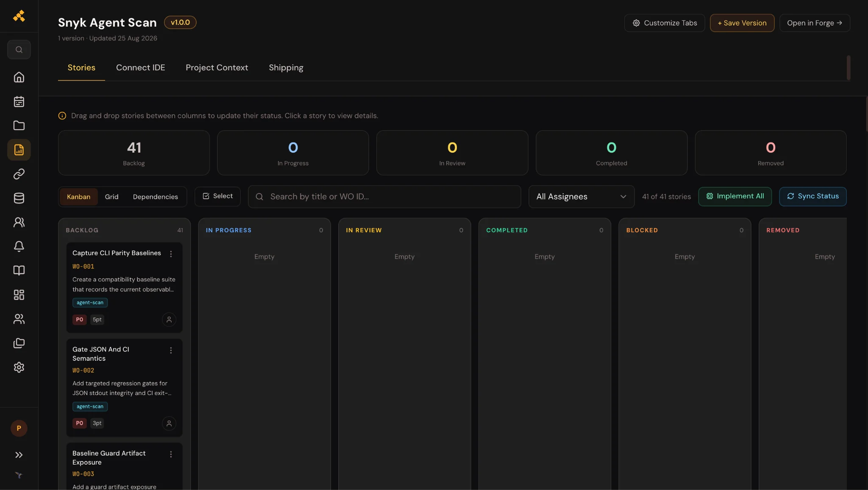Open menu for Gate JSON And CI Semantics card
Image resolution: width=868 pixels, height=490 pixels.
tap(171, 350)
